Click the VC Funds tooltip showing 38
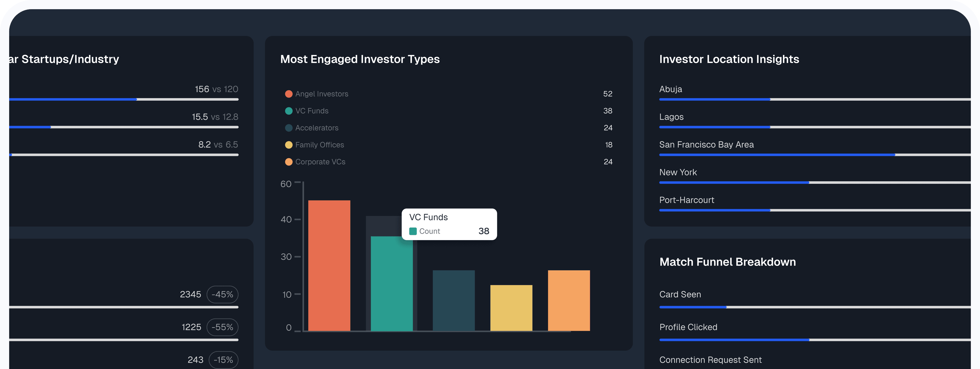The height and width of the screenshot is (369, 980). click(449, 224)
